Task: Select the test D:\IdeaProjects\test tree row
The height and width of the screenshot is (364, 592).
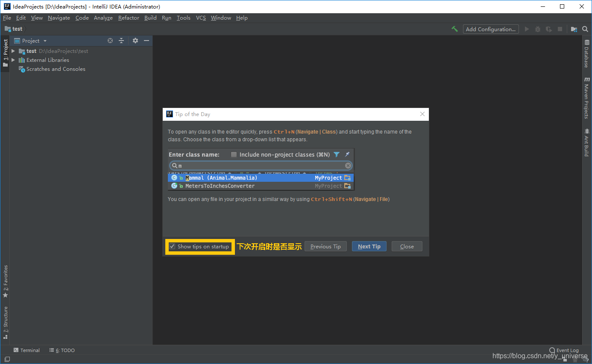Action: pyautogui.click(x=81, y=51)
